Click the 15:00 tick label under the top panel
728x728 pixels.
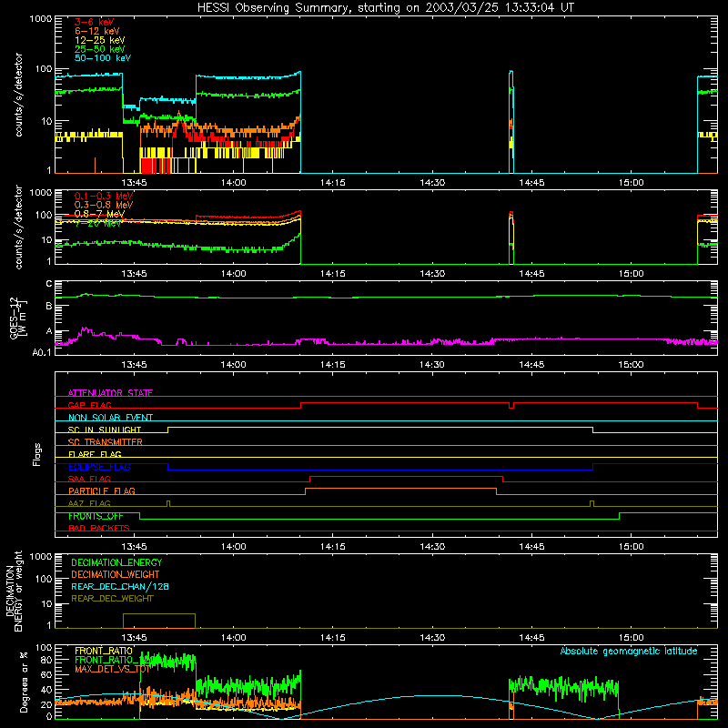(x=631, y=183)
